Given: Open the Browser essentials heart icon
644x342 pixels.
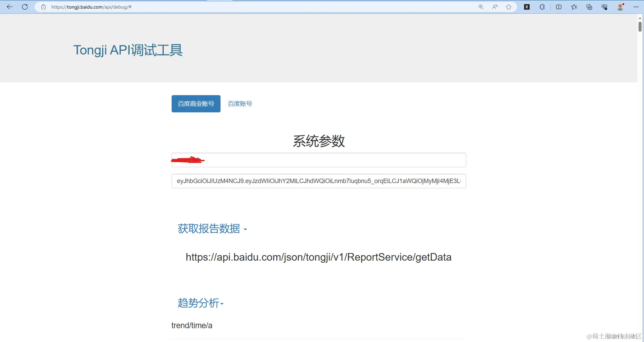Looking at the screenshot, I should [604, 7].
